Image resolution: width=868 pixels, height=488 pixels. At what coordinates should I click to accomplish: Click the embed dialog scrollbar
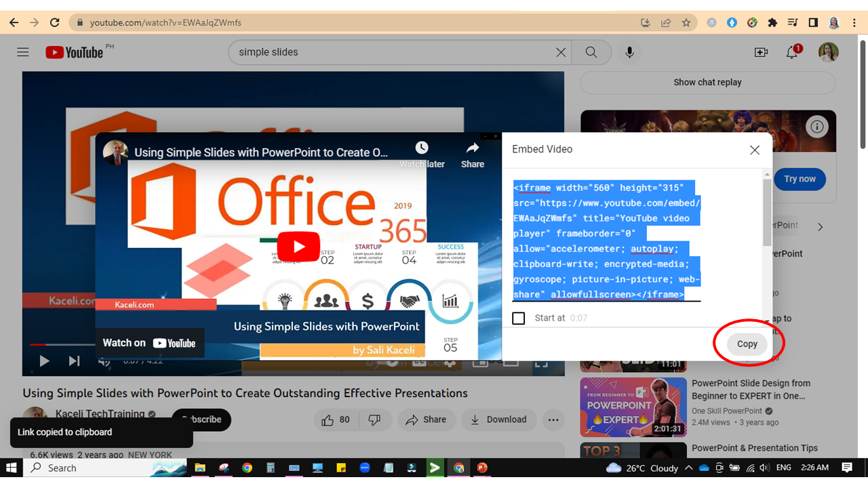click(x=767, y=211)
